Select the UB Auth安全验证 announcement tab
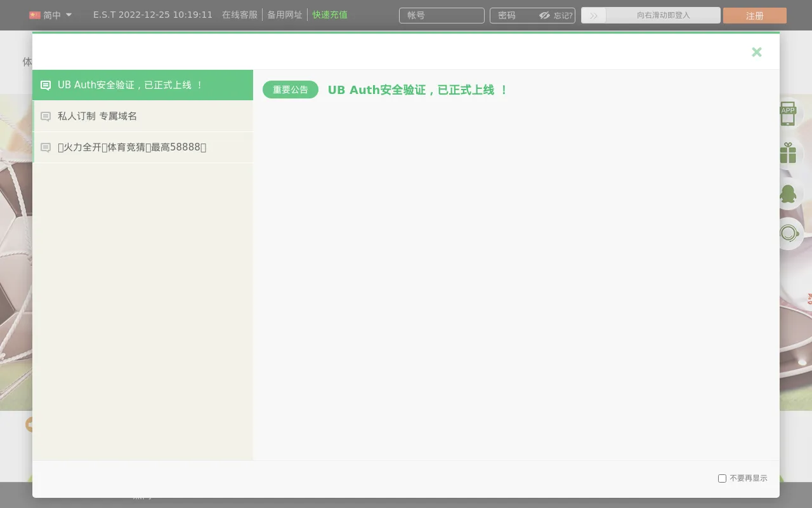This screenshot has height=508, width=812. 143,85
